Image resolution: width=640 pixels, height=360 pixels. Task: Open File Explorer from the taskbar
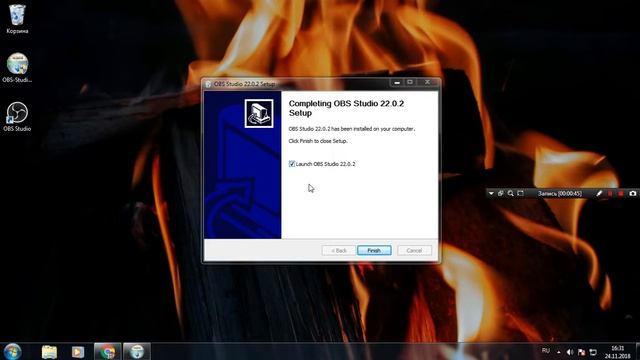coord(49,352)
